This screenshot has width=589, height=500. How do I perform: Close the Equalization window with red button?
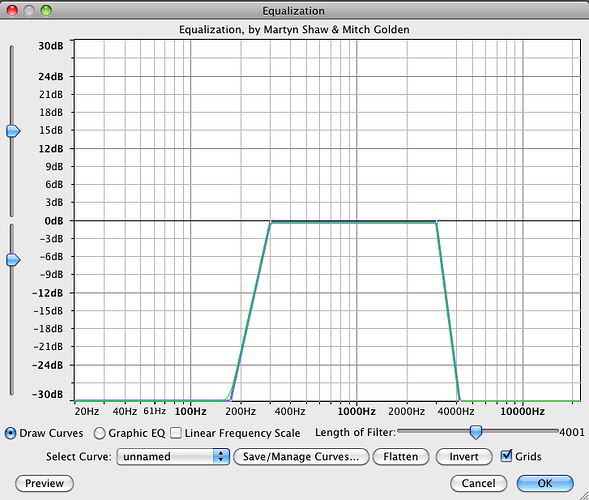[12, 11]
